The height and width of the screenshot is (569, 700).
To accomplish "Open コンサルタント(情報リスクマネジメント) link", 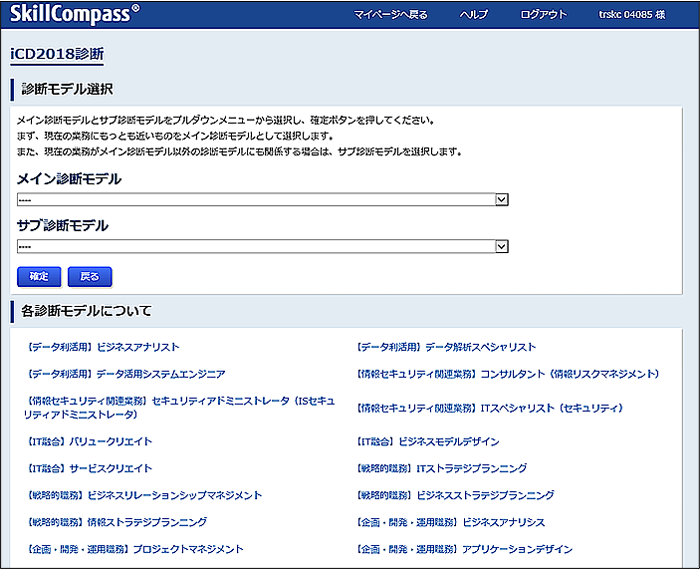I will 506,374.
